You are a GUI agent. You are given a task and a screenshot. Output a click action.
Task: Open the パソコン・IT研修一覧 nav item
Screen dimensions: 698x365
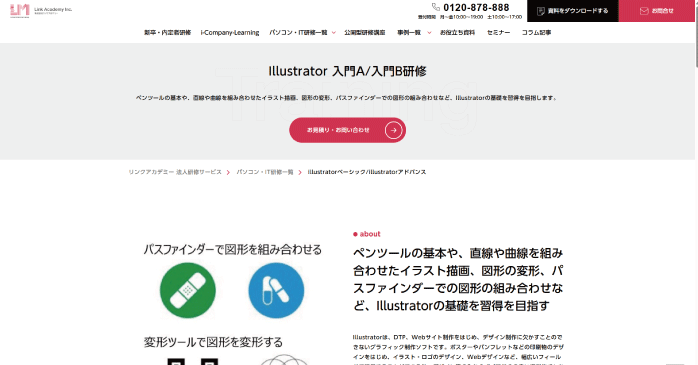pos(298,32)
